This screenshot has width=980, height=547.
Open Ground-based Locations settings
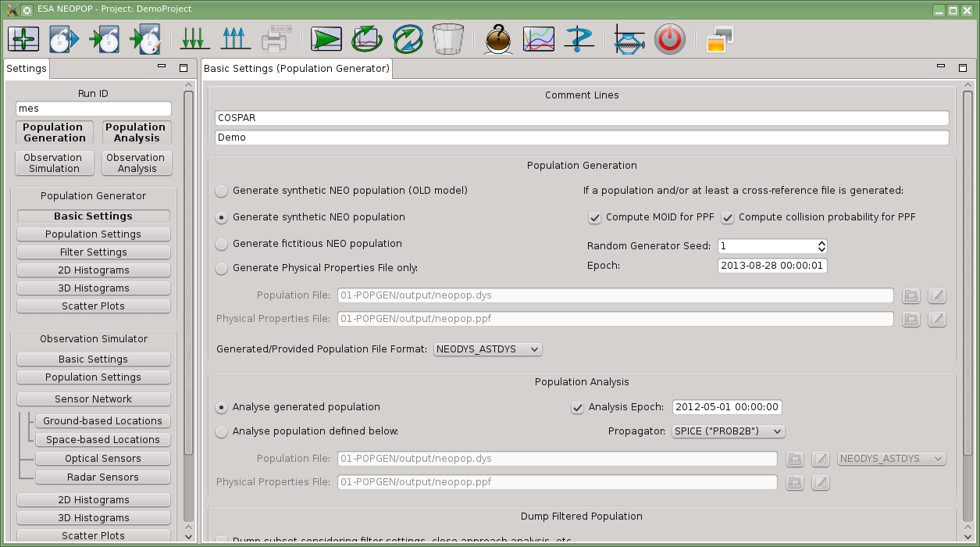click(102, 421)
